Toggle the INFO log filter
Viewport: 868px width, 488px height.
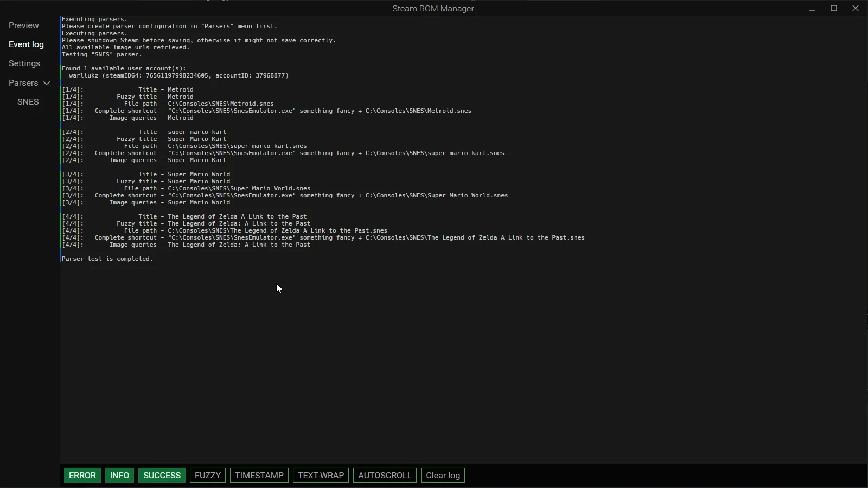tap(119, 476)
